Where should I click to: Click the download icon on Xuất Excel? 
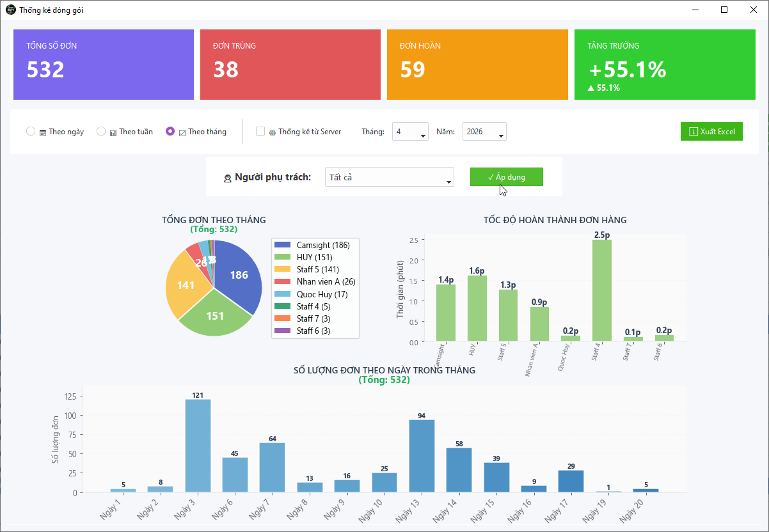pos(693,132)
